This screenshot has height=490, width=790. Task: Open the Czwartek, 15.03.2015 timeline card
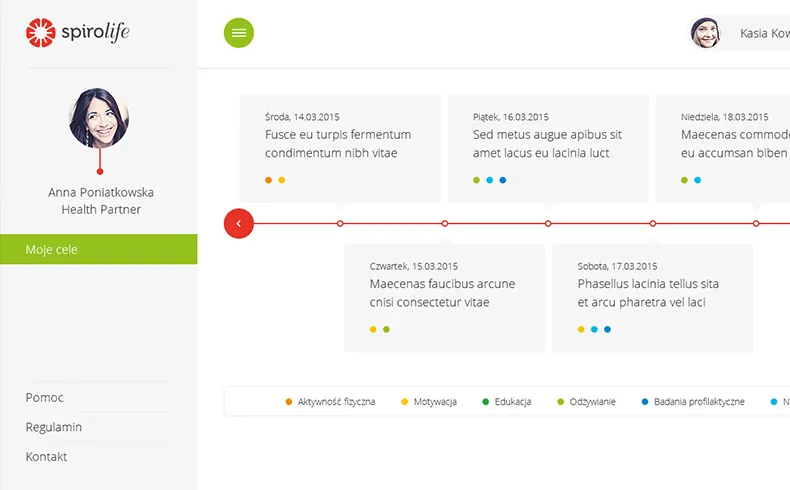pyautogui.click(x=444, y=297)
